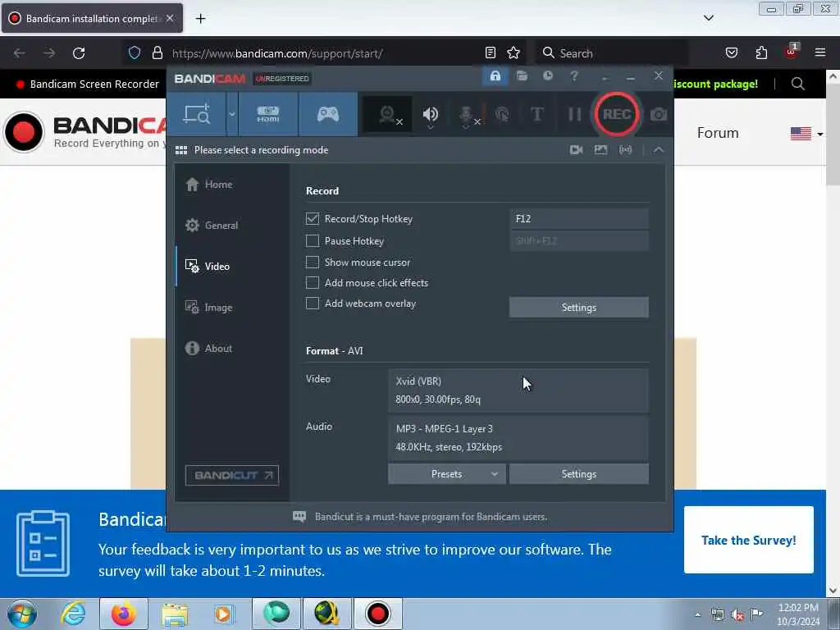Open Firefox hamburger menu
This screenshot has height=630, width=840.
[820, 52]
